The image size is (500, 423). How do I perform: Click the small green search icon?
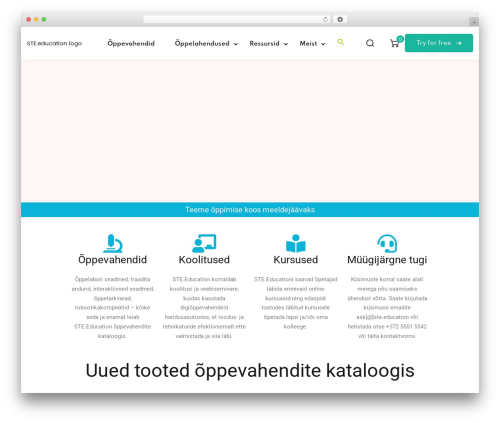tap(340, 42)
